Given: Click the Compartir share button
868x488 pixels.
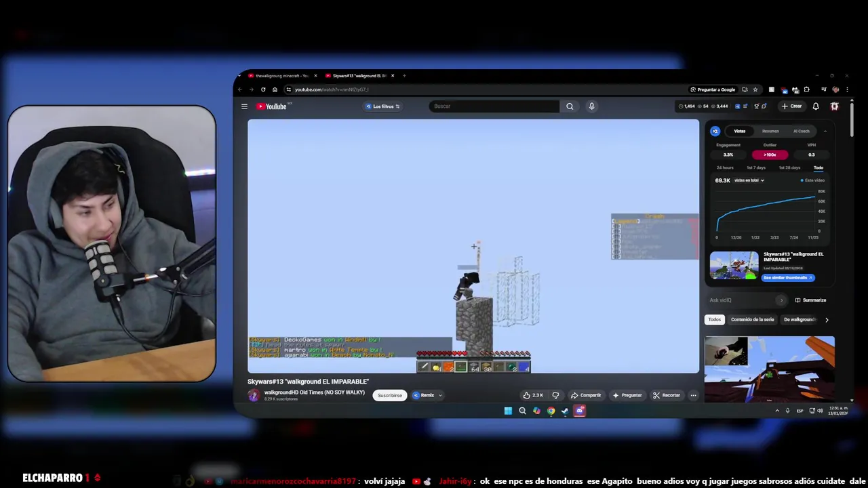Looking at the screenshot, I should coord(586,395).
